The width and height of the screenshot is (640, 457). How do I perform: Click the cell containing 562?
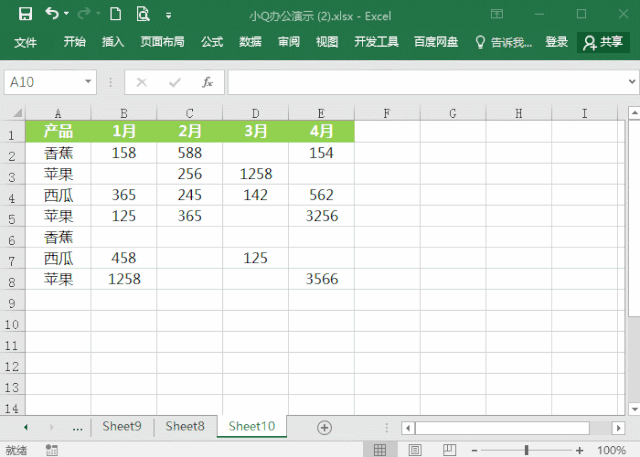(321, 195)
